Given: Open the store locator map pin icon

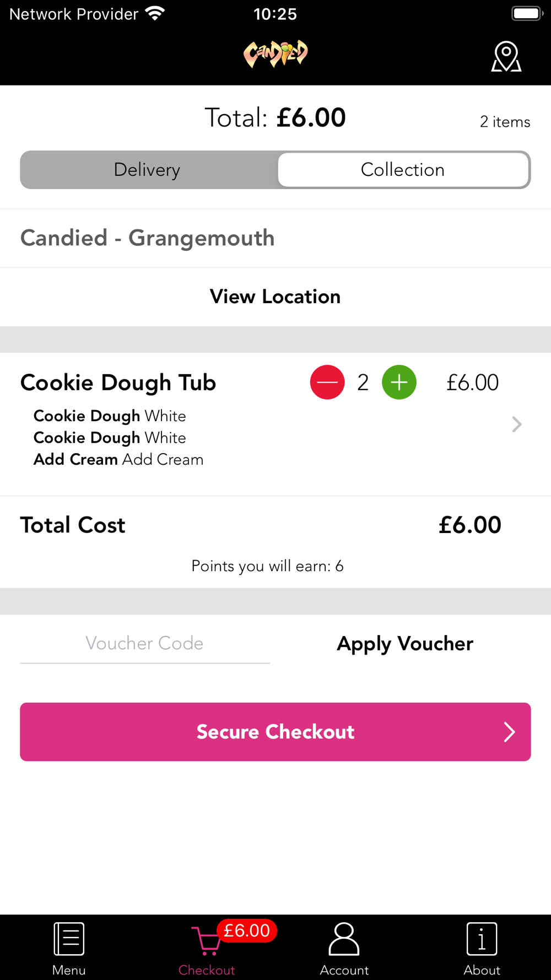Looking at the screenshot, I should click(506, 57).
